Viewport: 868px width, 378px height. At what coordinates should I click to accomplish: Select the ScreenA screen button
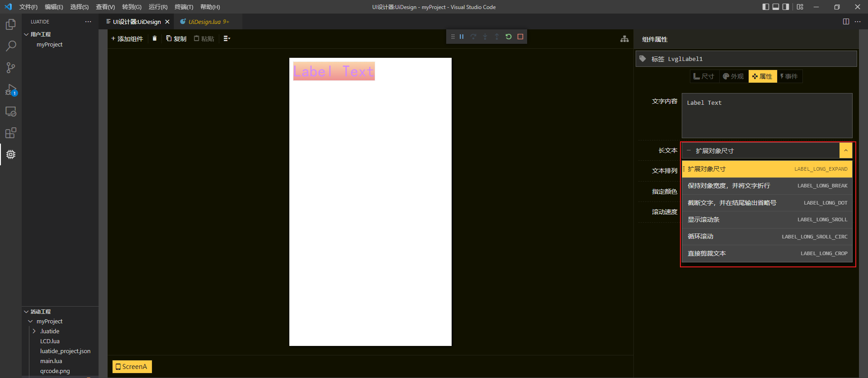point(132,367)
